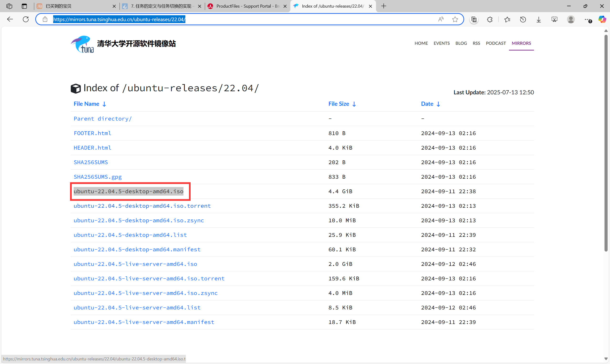
Task: Open the browser extensions puzzle icon
Action: coord(490,19)
